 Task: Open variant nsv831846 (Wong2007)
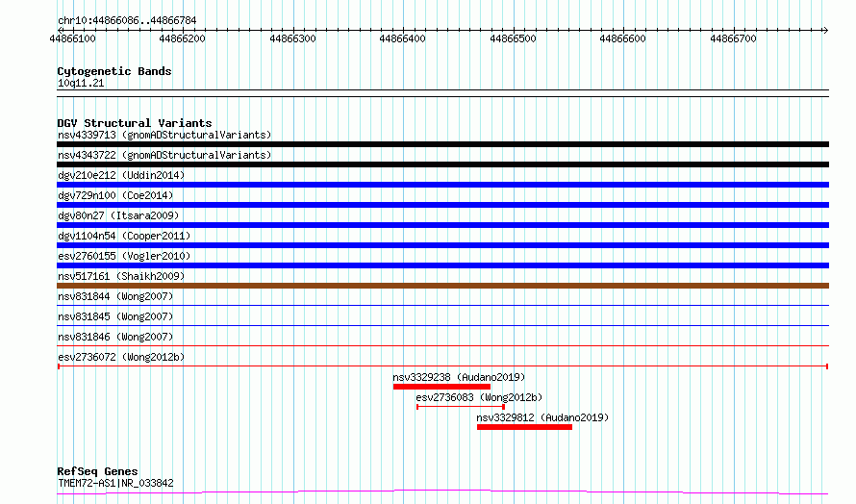(115, 337)
